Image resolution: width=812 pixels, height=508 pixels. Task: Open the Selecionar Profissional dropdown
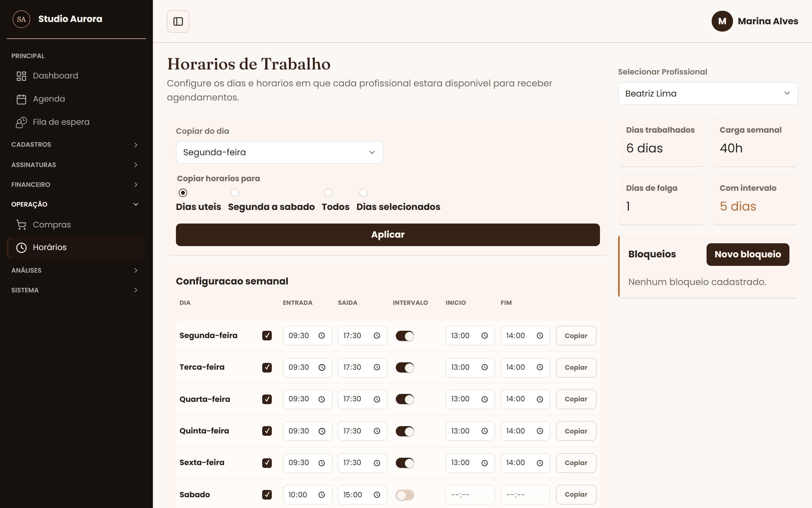click(708, 93)
